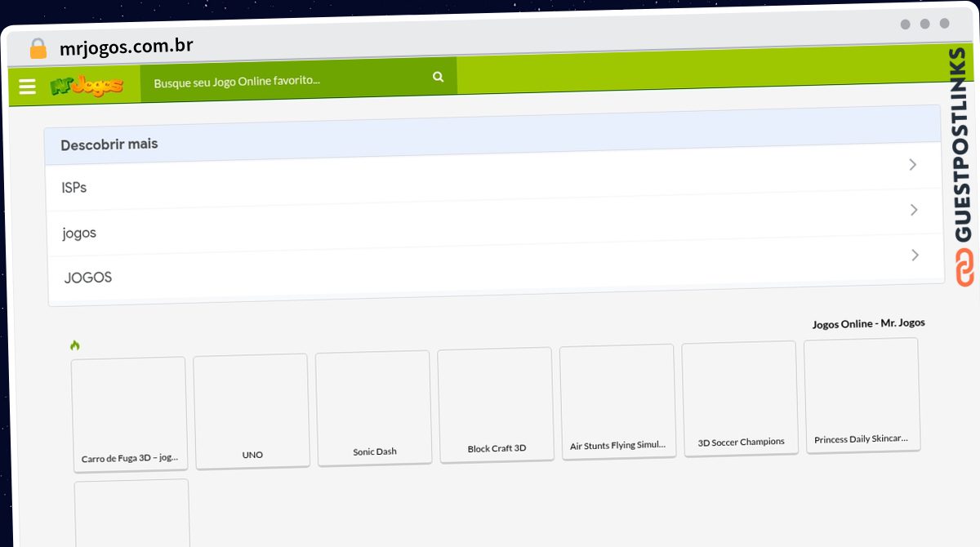Expand the lowercase jogos row chevron

point(914,210)
